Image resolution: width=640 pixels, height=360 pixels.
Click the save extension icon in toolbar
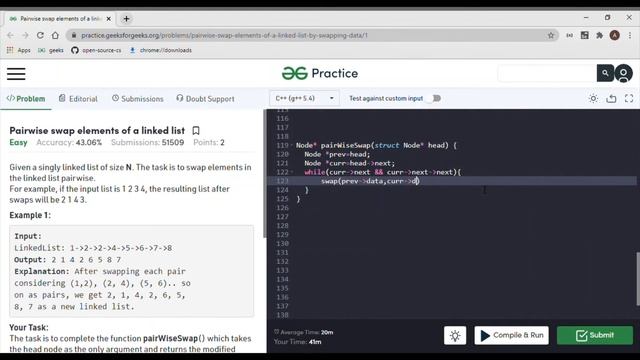pos(584,36)
